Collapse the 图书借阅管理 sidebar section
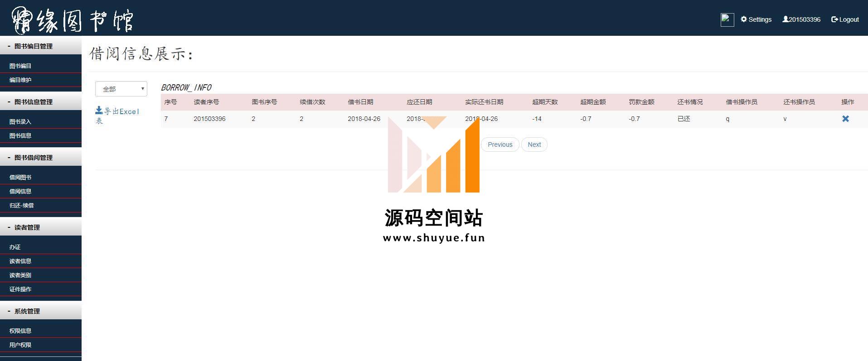 (41, 158)
